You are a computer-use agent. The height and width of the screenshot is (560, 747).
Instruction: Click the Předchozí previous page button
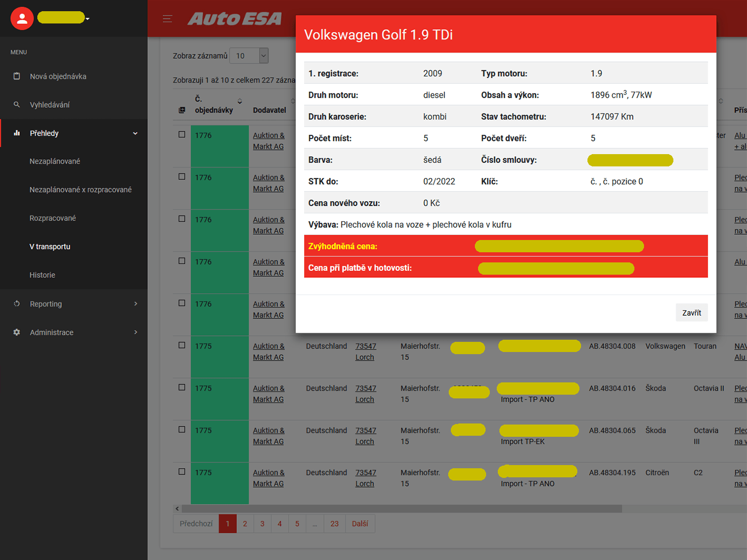[x=196, y=524]
